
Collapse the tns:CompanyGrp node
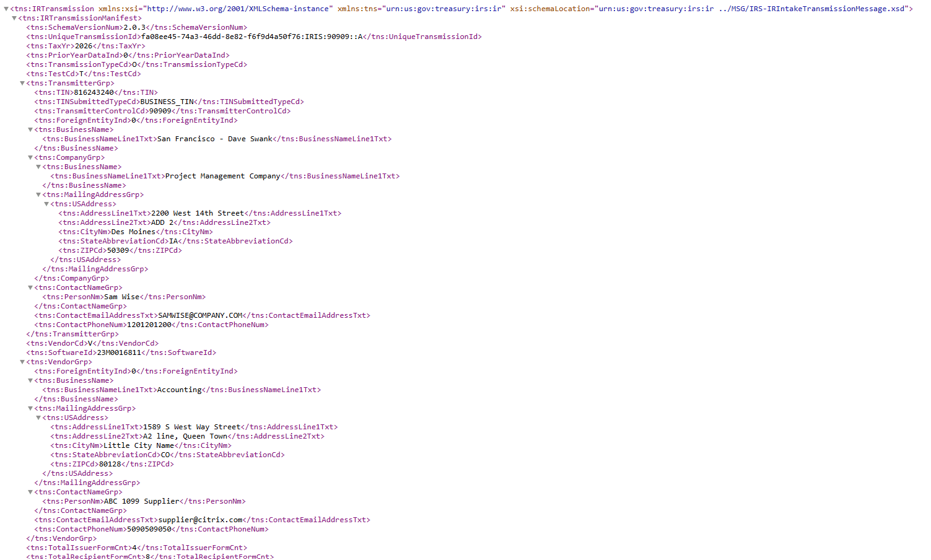point(30,157)
